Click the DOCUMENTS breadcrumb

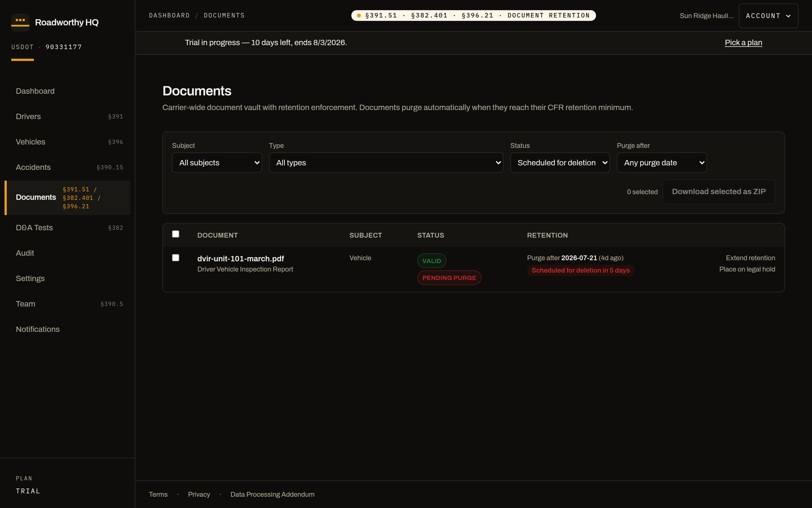point(224,16)
